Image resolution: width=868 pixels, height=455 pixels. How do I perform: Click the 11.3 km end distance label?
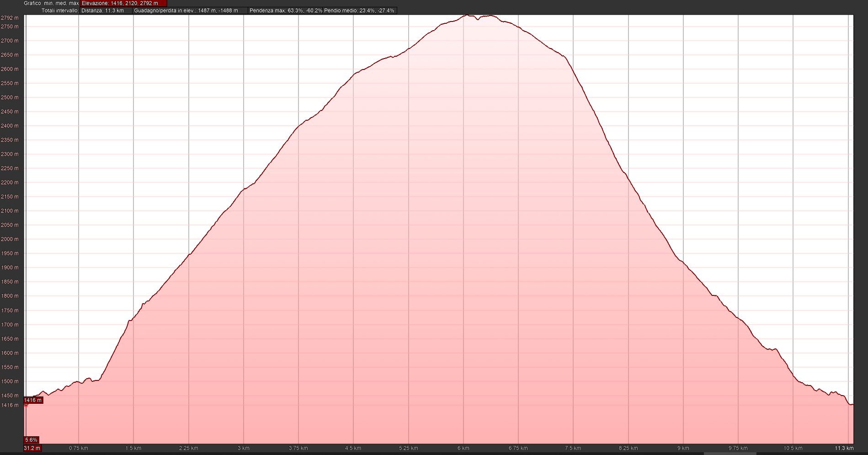844,448
